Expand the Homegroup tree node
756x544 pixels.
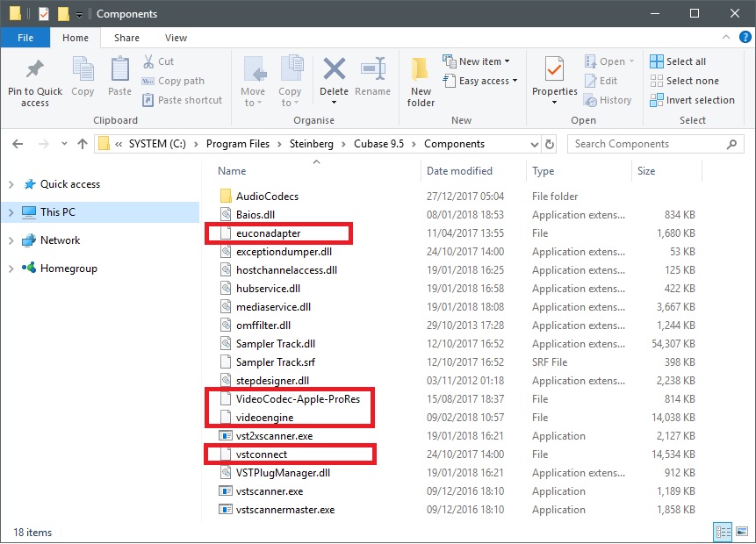[x=11, y=268]
